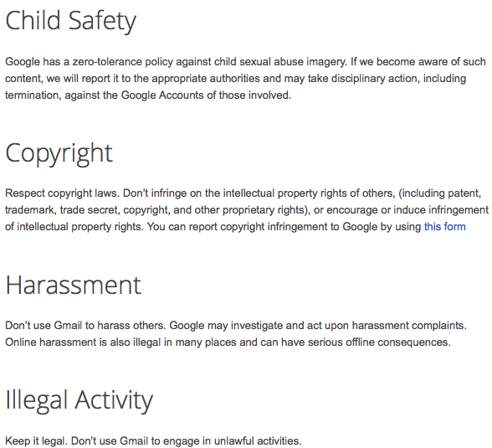Screen dimensions: 492x448
Task: Click the Illegal Activity heading
Action: click(79, 400)
